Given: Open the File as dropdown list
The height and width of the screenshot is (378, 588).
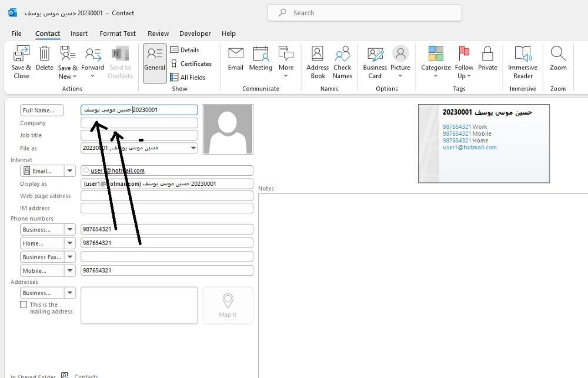Looking at the screenshot, I should (193, 148).
